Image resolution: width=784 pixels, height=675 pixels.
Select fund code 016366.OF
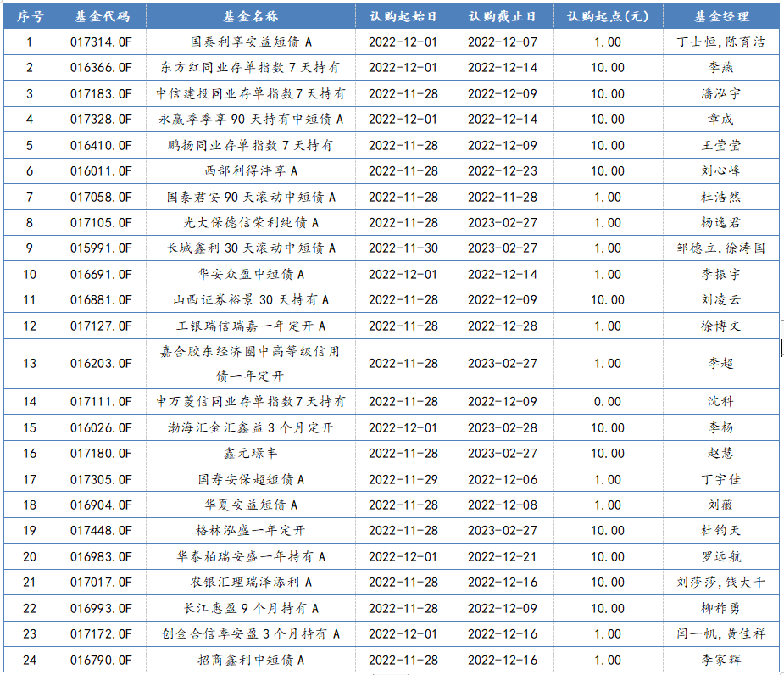tap(101, 68)
